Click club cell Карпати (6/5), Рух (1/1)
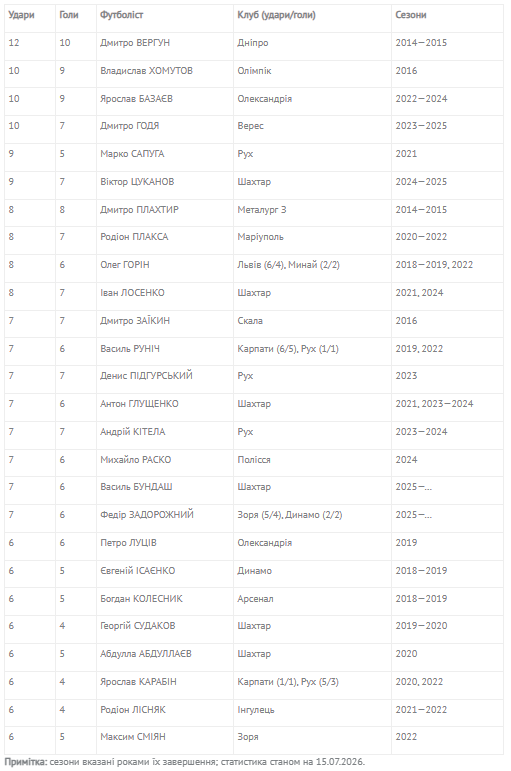Viewport: 511px width, 771px height. (288, 349)
